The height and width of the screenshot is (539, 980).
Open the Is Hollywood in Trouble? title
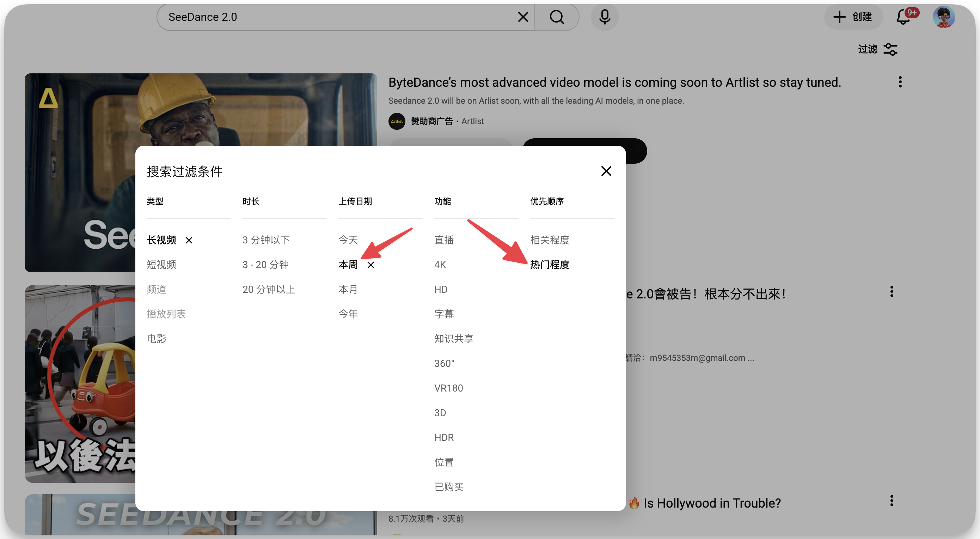tap(712, 503)
